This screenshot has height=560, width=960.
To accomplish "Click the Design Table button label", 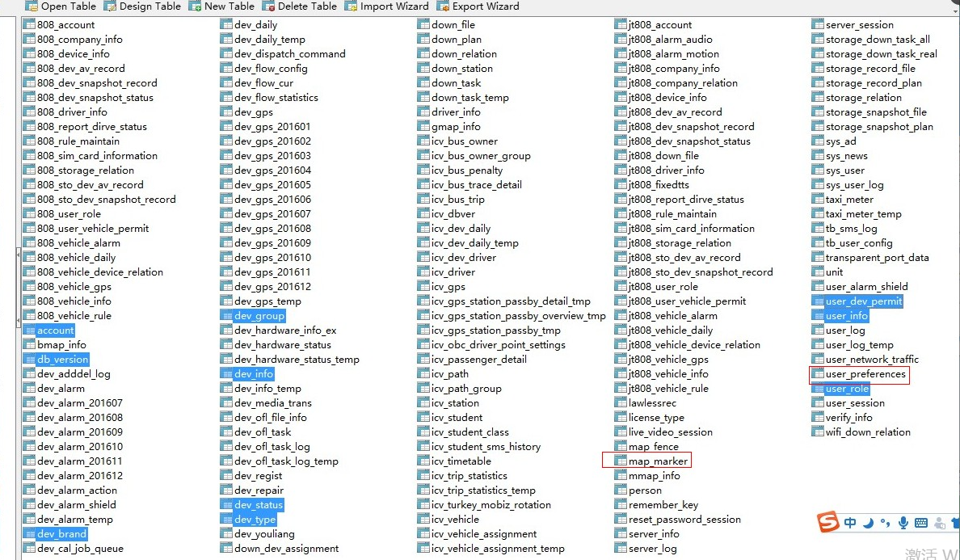I will pos(150,6).
